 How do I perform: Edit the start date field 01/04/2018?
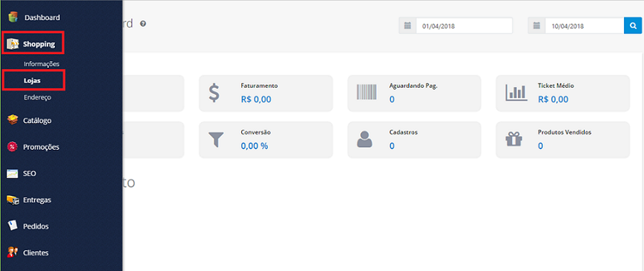click(x=464, y=26)
